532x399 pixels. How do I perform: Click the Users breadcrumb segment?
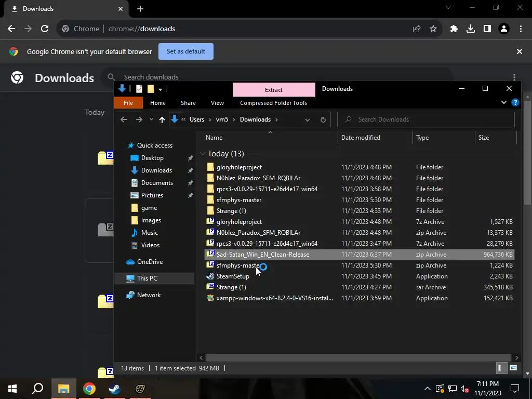click(197, 119)
